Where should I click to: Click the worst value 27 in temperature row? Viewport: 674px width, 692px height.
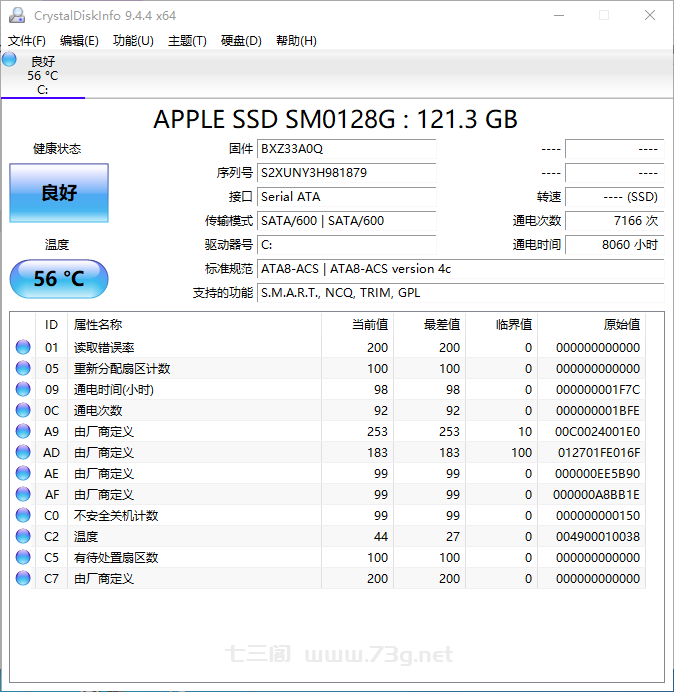tap(453, 537)
